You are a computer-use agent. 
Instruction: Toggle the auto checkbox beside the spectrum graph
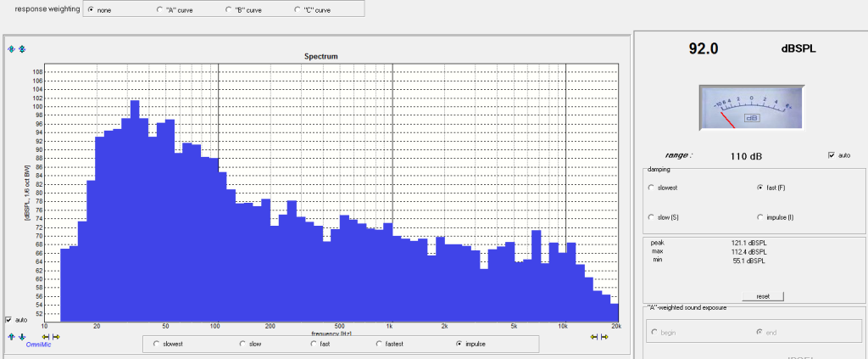(8, 320)
